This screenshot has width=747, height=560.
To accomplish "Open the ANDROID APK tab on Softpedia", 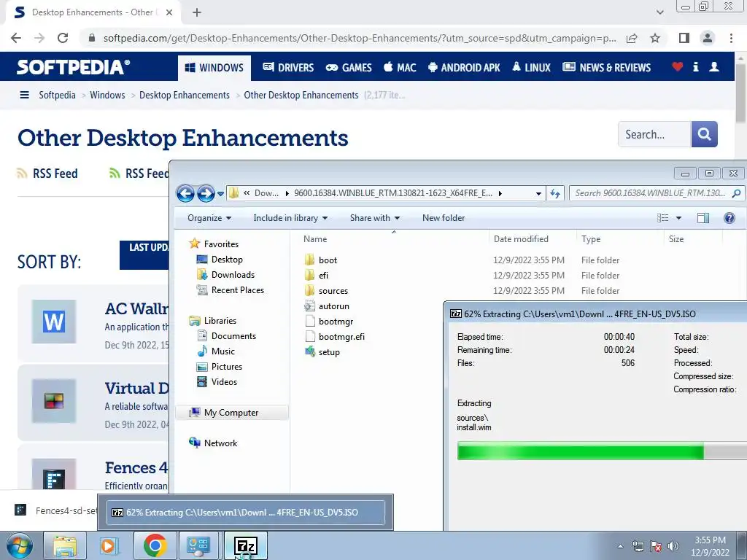I will (464, 68).
